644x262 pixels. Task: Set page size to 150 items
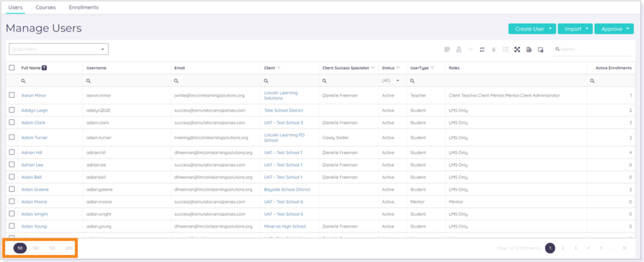click(x=52, y=248)
